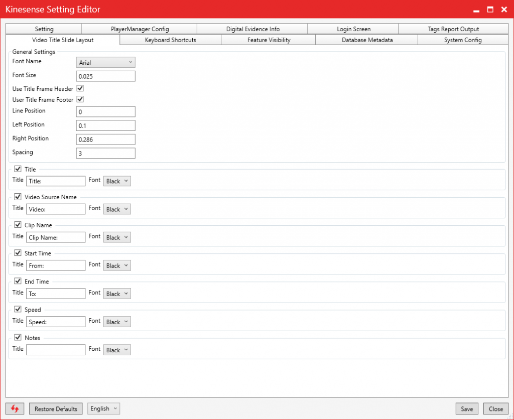Click the Left Position field showing 0.1
514x420 pixels.
point(105,125)
